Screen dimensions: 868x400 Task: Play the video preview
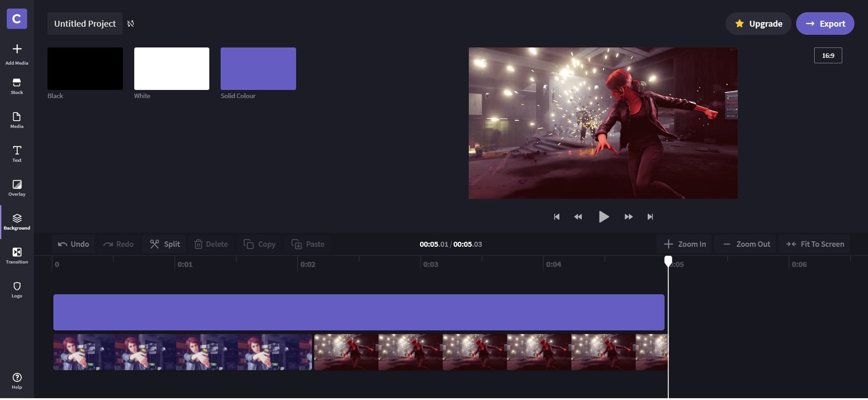pyautogui.click(x=604, y=217)
